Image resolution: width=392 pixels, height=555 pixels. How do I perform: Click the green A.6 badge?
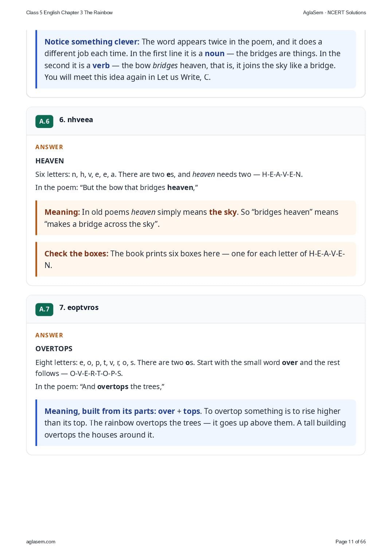pos(44,121)
